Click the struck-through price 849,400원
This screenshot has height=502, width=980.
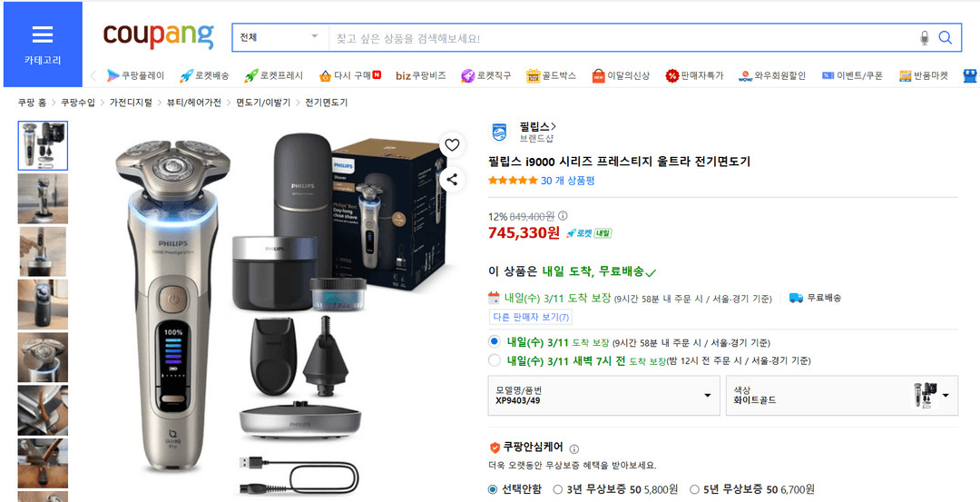(x=532, y=216)
